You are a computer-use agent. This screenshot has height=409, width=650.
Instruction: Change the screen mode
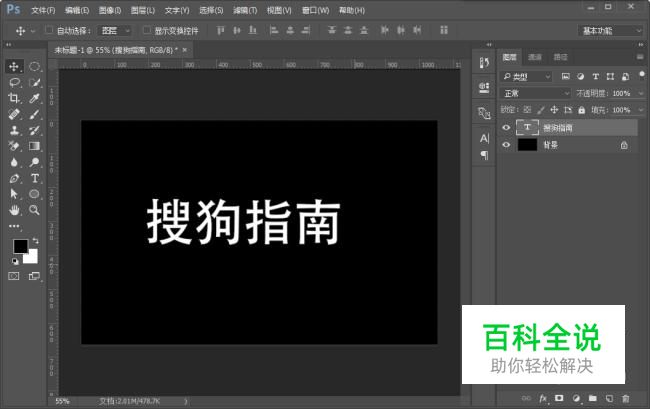coord(34,276)
